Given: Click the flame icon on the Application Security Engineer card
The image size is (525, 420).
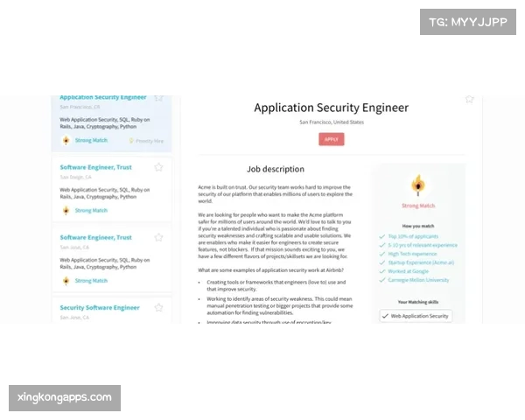Looking at the screenshot, I should click(66, 140).
